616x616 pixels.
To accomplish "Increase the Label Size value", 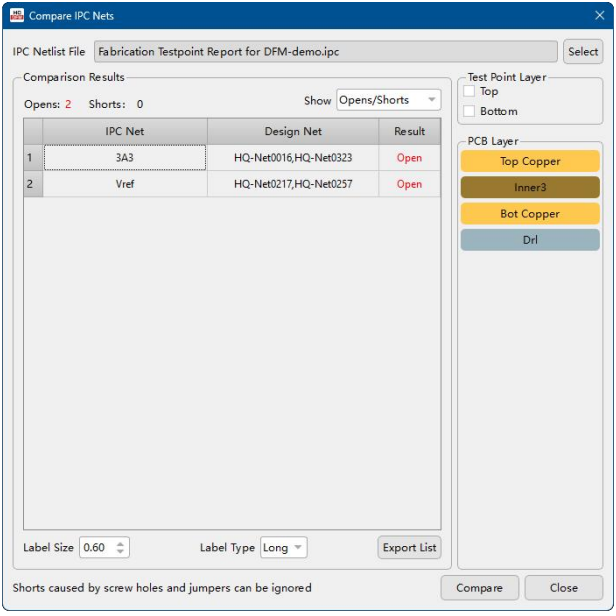I will (121, 544).
